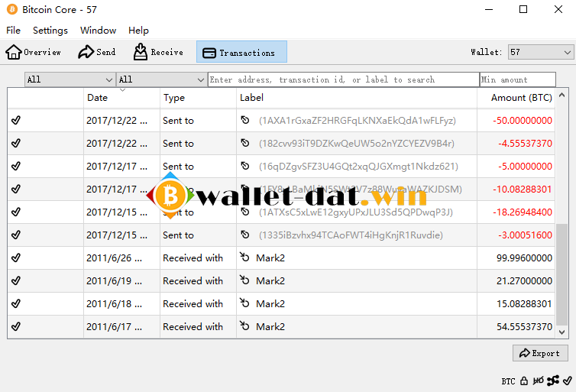Sort by Type column header

click(198, 98)
